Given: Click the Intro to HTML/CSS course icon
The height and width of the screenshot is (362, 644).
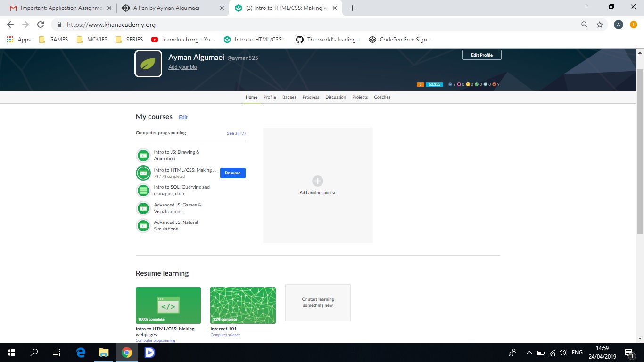Looking at the screenshot, I should (143, 173).
